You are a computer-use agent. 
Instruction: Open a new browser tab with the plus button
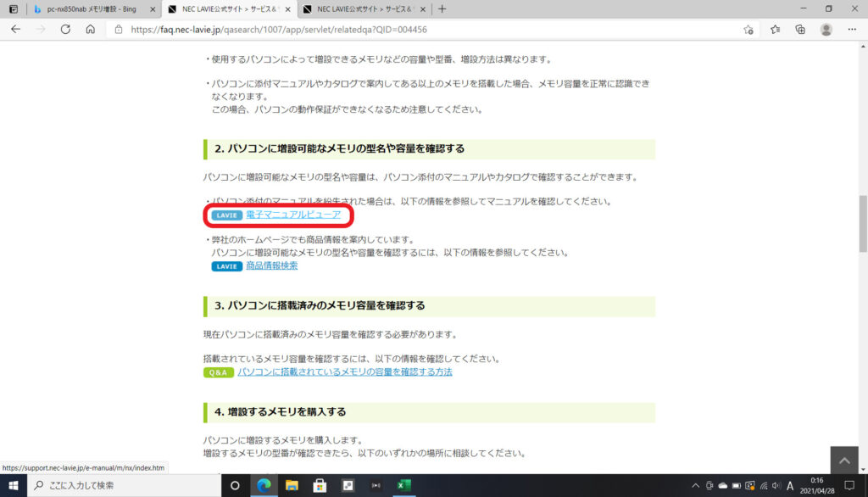442,8
